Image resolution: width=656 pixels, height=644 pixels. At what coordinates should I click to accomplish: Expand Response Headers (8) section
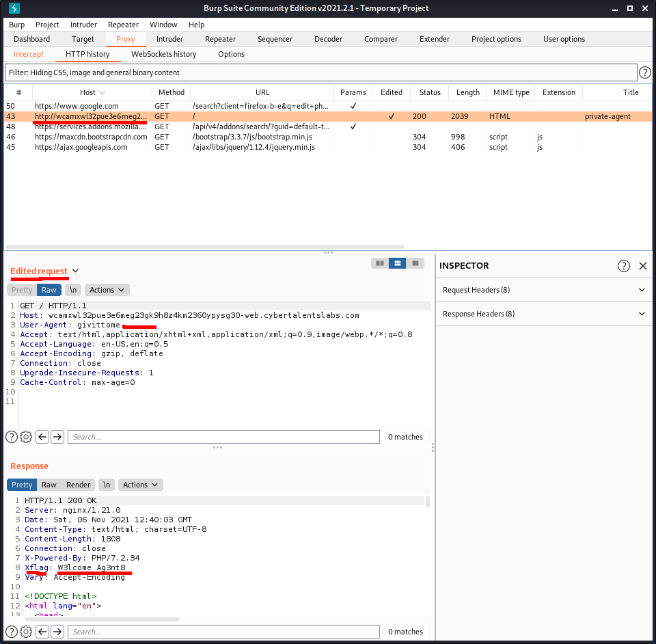pyautogui.click(x=543, y=314)
